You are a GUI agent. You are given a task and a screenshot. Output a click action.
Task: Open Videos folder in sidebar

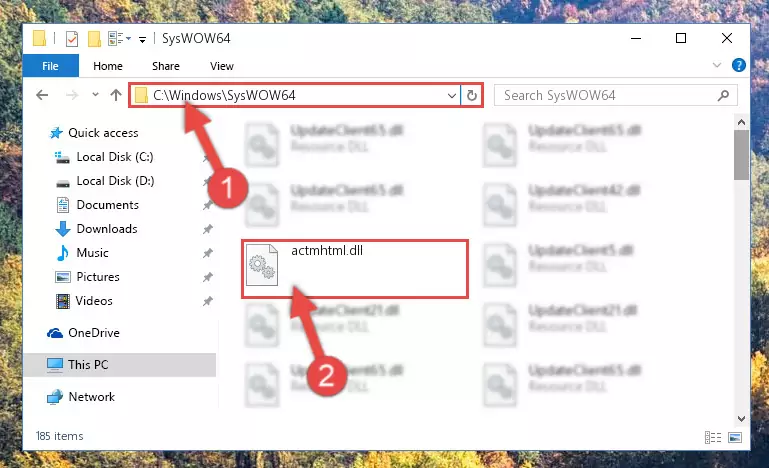point(94,301)
